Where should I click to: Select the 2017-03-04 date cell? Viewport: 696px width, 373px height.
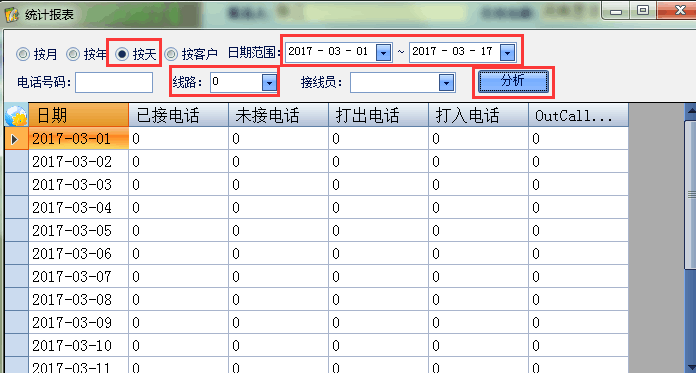click(79, 208)
